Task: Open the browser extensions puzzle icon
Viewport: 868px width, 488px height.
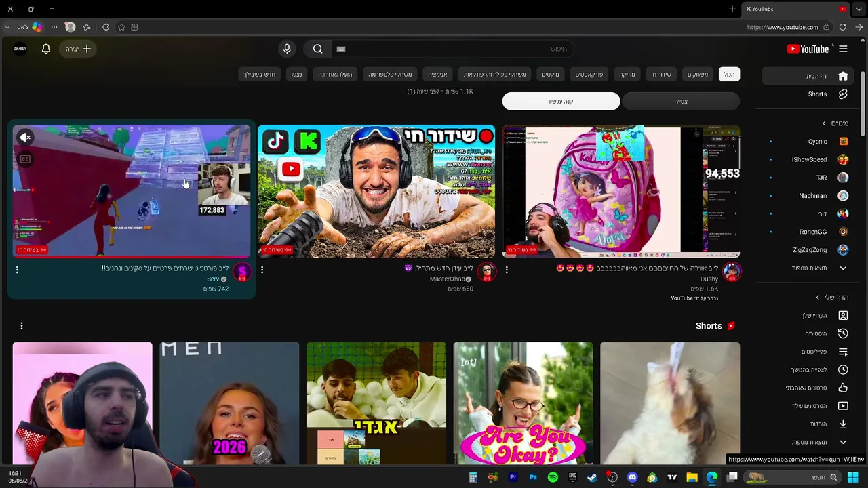Action: click(106, 27)
